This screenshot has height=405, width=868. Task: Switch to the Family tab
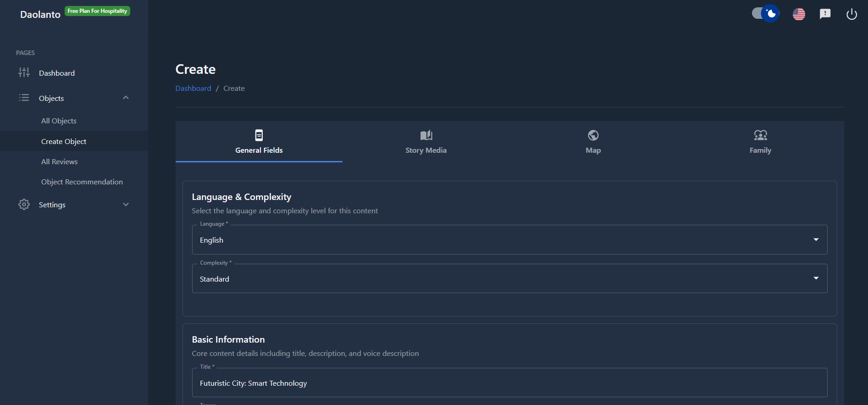760,142
